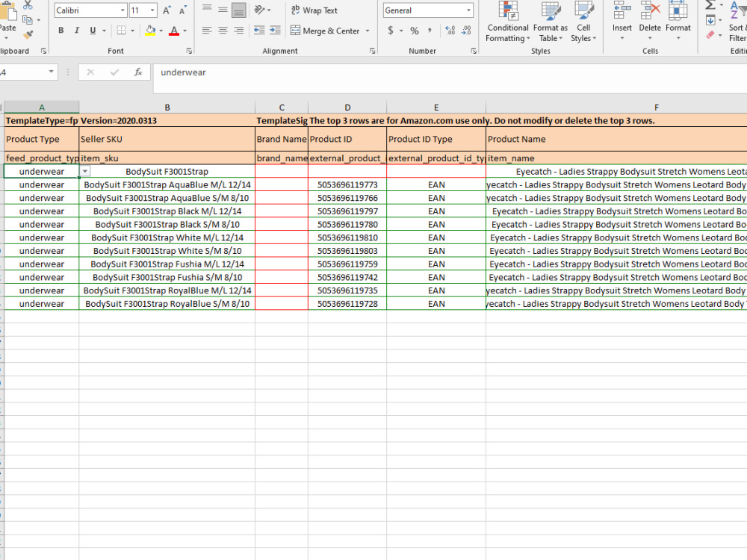The height and width of the screenshot is (560, 747).
Task: Click Format Painter brush icon
Action: click(28, 35)
